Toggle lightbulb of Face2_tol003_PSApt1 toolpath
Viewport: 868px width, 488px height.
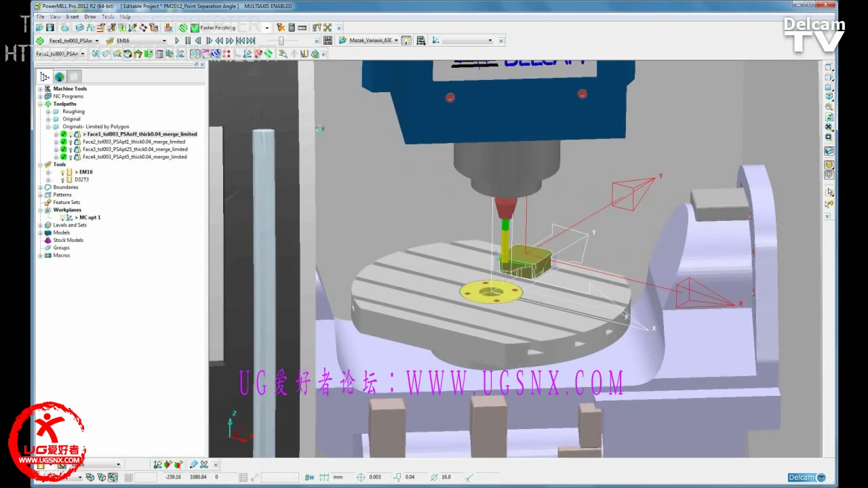tap(71, 142)
